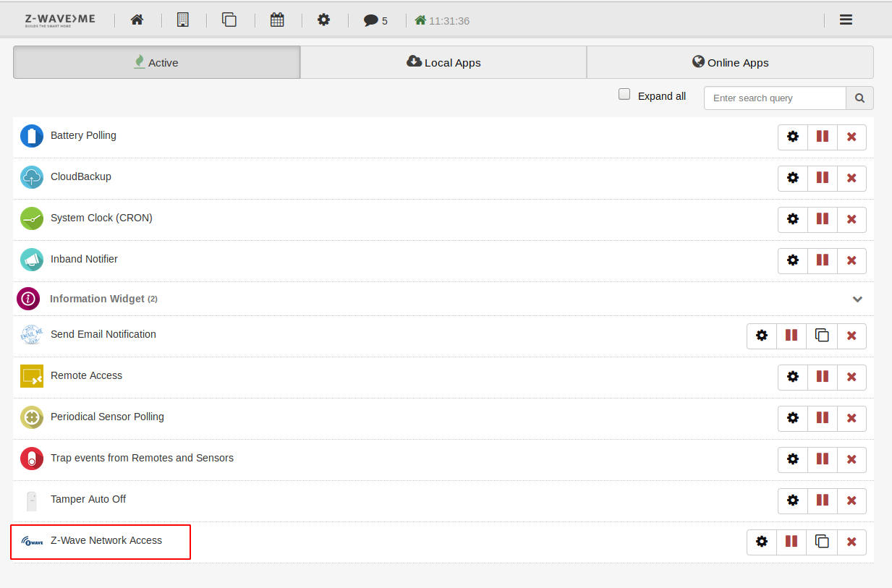892x588 pixels.
Task: Click the search magnifier button
Action: pos(859,98)
